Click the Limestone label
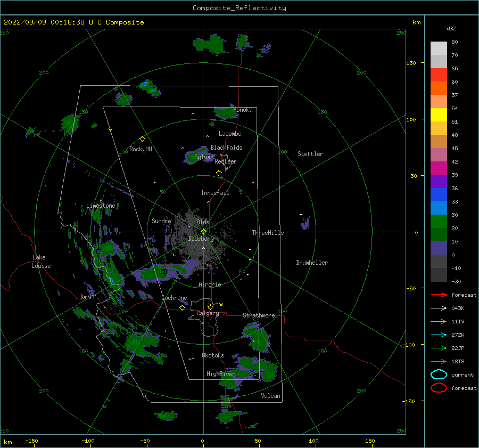479x448 pixels. [x=101, y=206]
